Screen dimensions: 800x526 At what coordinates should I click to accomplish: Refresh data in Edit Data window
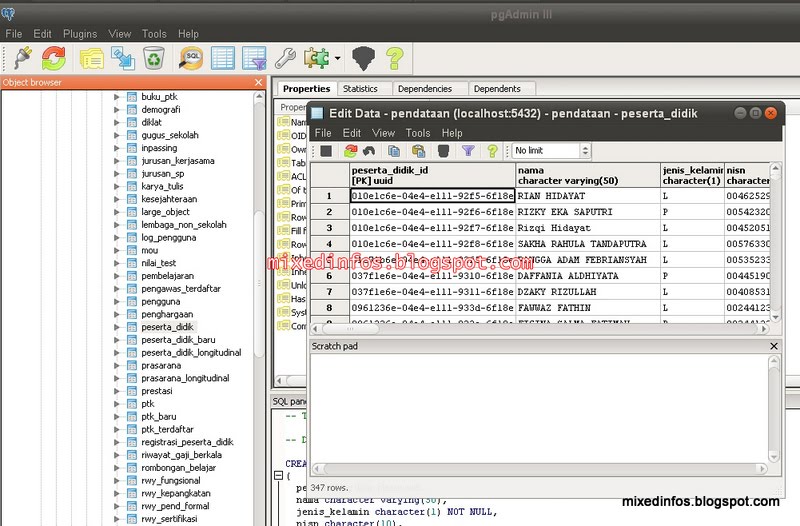coord(351,151)
